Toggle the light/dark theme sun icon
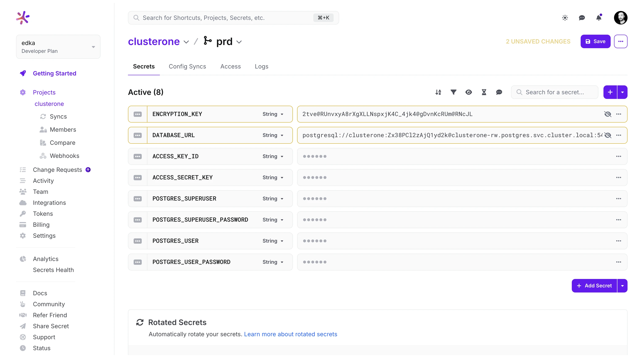Screen dimensions: 644x358 click(565, 18)
